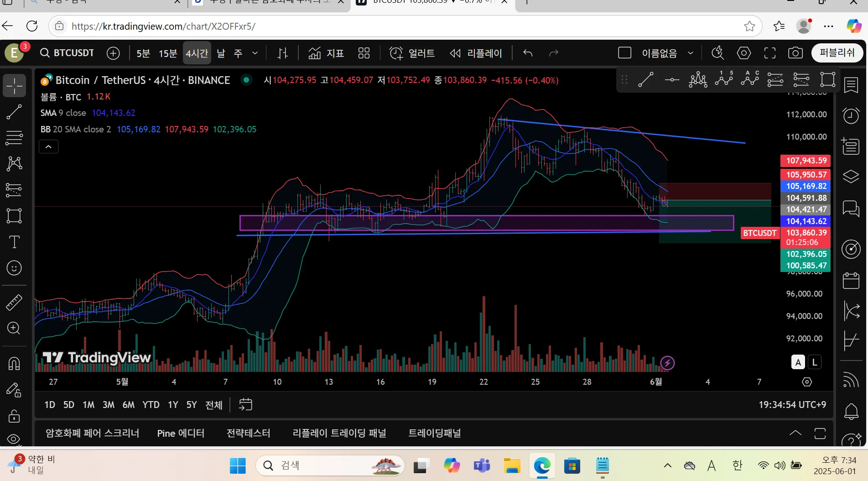Select the trend line drawing tool
The height and width of the screenshot is (481, 868).
click(14, 112)
